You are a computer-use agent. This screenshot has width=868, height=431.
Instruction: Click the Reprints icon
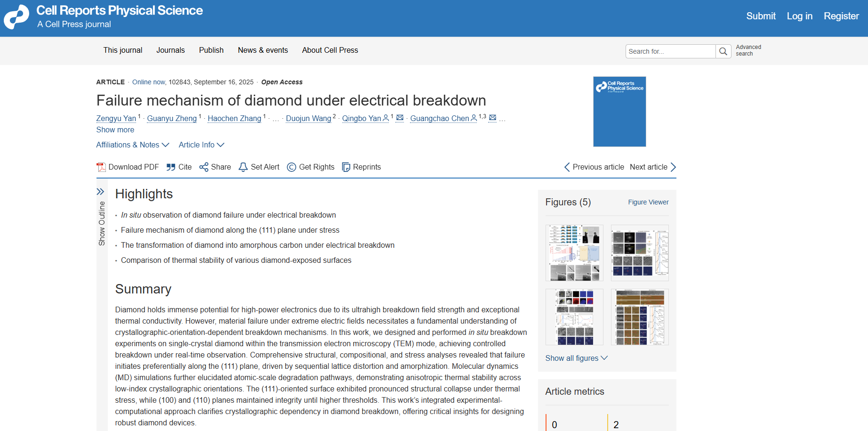[346, 167]
